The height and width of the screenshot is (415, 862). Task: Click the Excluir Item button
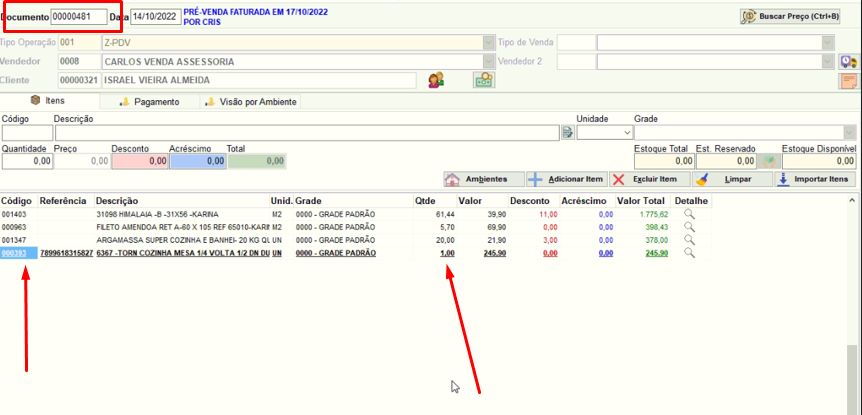pyautogui.click(x=649, y=179)
